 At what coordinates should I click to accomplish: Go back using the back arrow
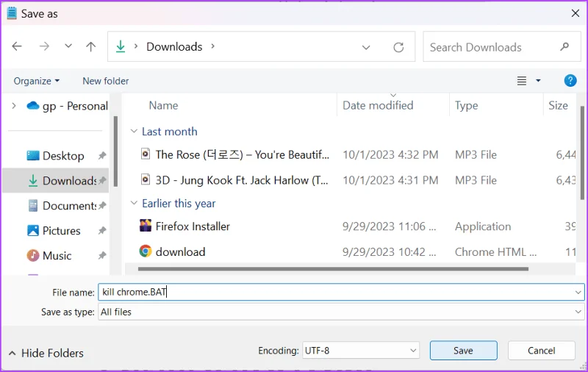click(17, 46)
